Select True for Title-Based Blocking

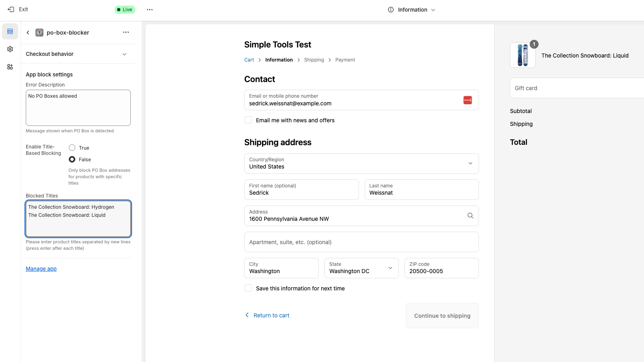click(x=72, y=148)
